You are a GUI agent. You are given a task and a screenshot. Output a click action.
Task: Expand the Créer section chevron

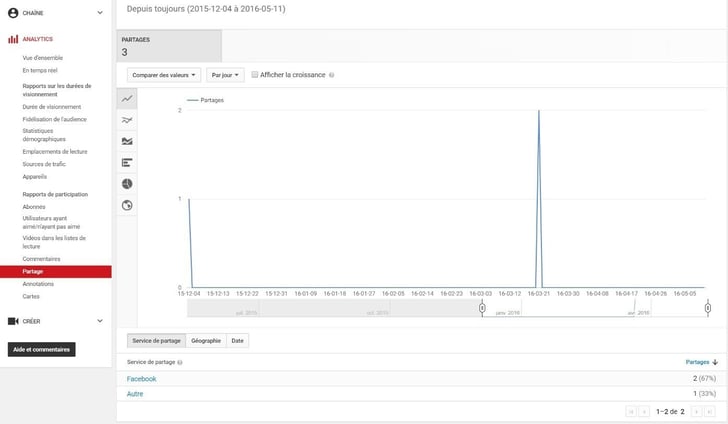click(100, 321)
